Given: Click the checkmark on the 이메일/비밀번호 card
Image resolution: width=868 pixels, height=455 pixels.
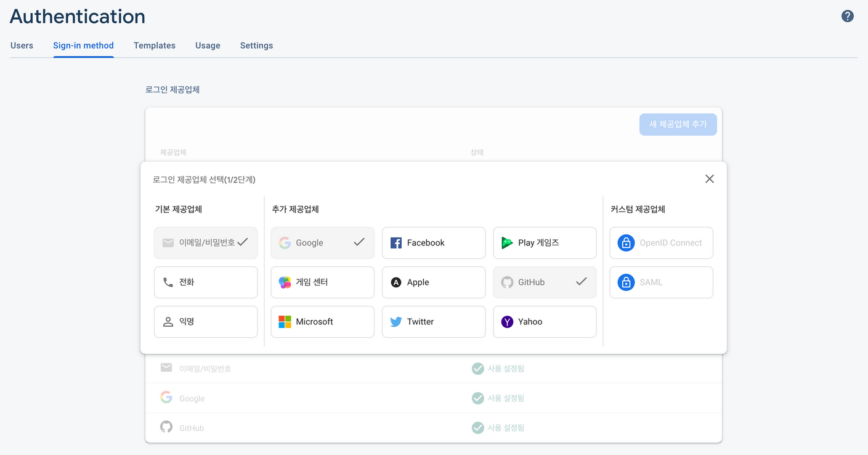Looking at the screenshot, I should [x=243, y=242].
